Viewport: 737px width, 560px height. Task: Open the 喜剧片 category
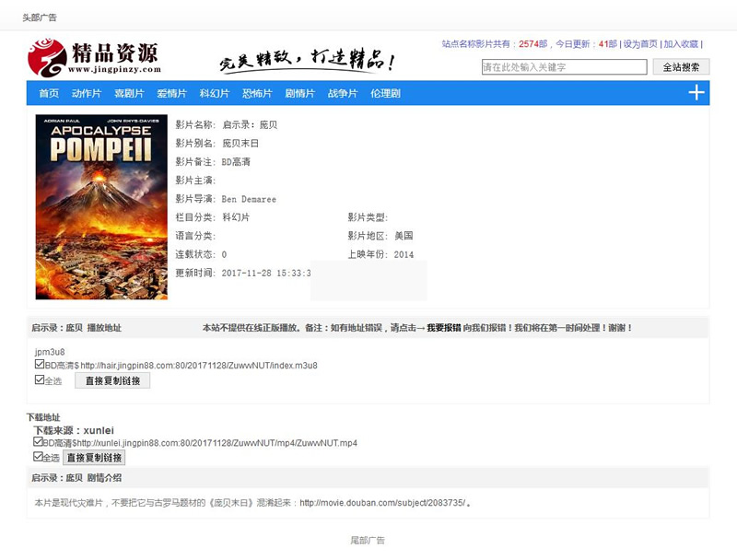pyautogui.click(x=129, y=93)
